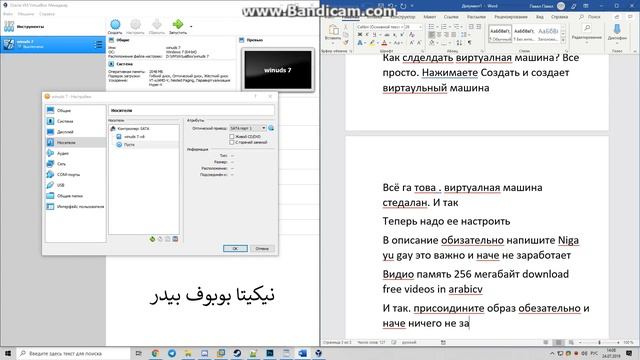640x360 pixels.
Task: Click the help question mark in settings dialog title
Action: pyautogui.click(x=256, y=96)
